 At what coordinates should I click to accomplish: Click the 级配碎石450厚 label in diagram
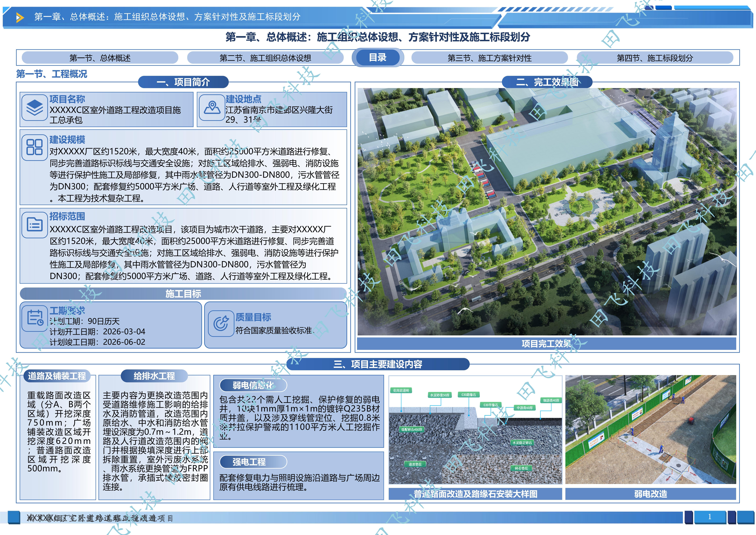pyautogui.click(x=412, y=430)
